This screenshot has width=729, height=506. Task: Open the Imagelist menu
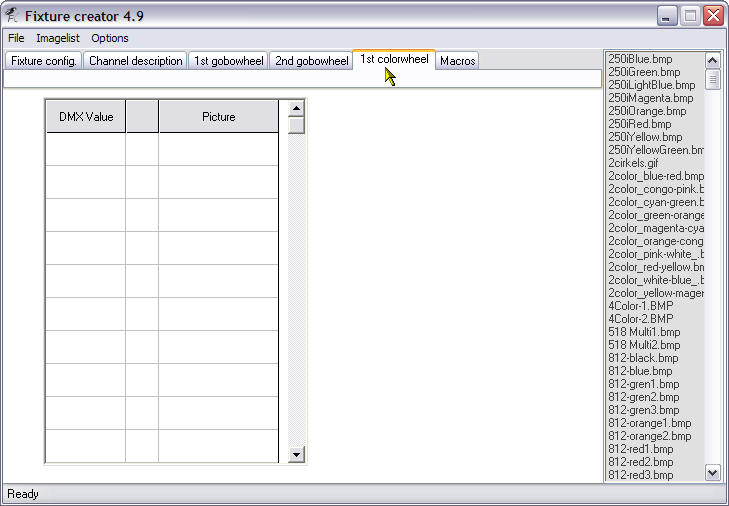click(58, 38)
